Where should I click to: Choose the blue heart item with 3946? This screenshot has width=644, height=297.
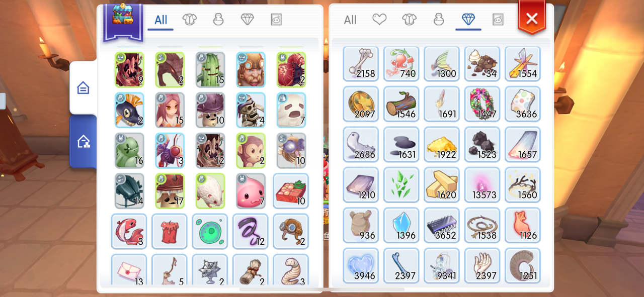pyautogui.click(x=361, y=265)
